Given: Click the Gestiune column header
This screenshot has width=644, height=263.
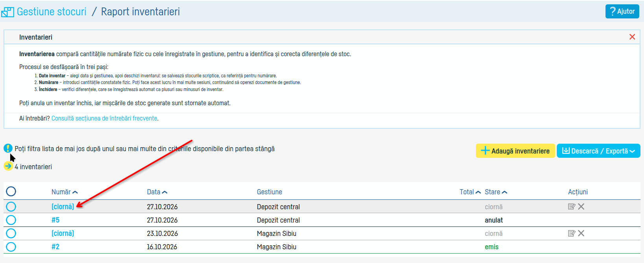Looking at the screenshot, I should (270, 192).
